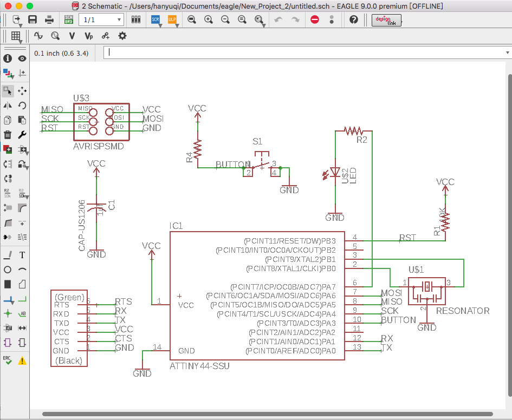Expand the command line history dropdown
This screenshot has width=512, height=420.
507,53
